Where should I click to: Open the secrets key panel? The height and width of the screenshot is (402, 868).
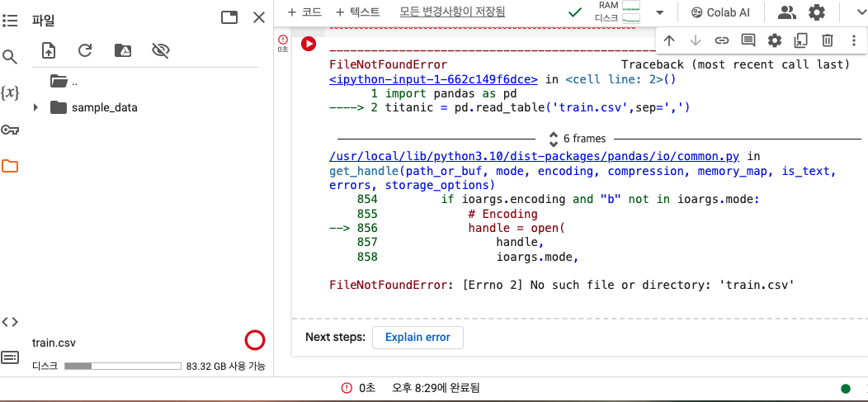click(9, 130)
